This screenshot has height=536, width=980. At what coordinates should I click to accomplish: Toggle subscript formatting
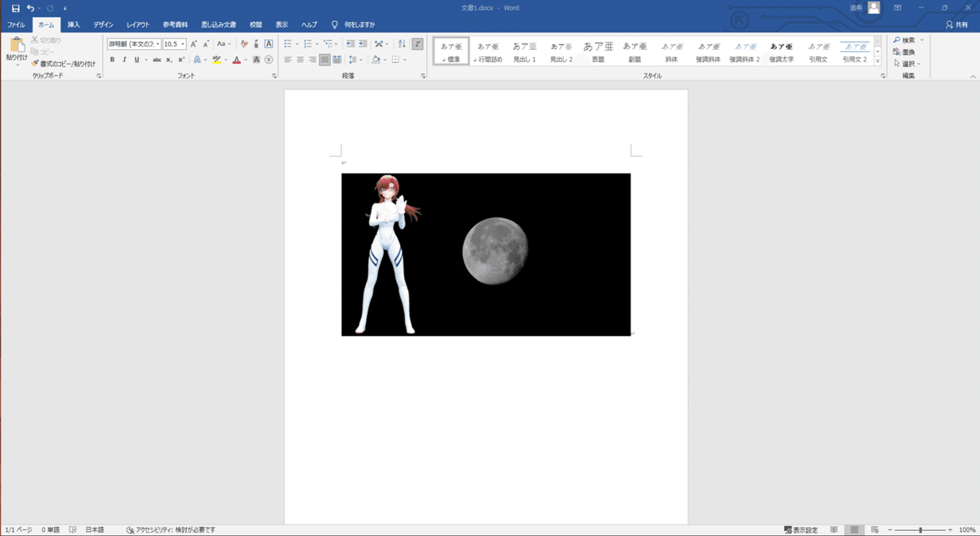pyautogui.click(x=169, y=60)
